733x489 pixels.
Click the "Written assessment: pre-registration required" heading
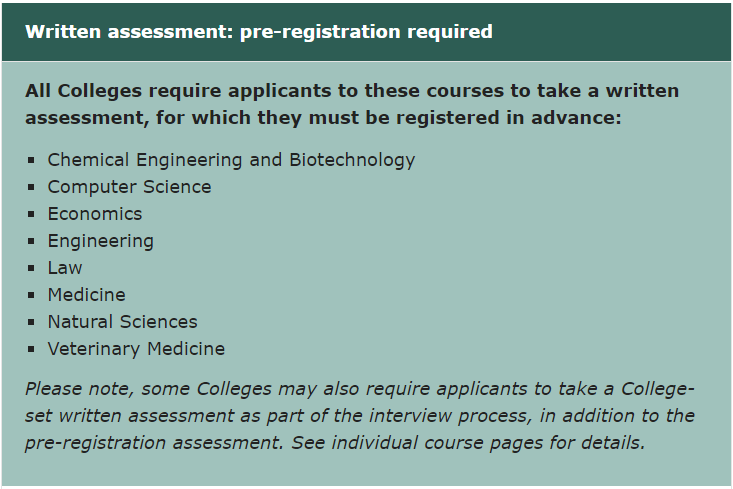point(259,32)
